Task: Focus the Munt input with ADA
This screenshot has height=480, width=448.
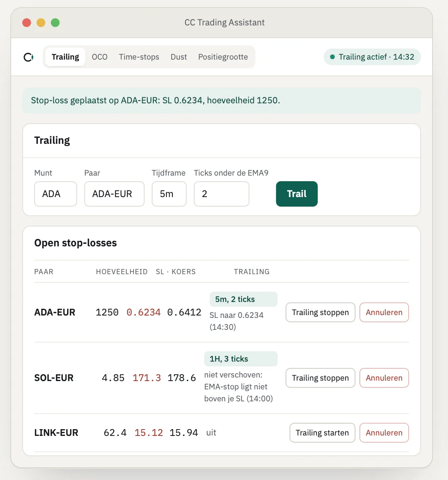Action: pyautogui.click(x=56, y=194)
